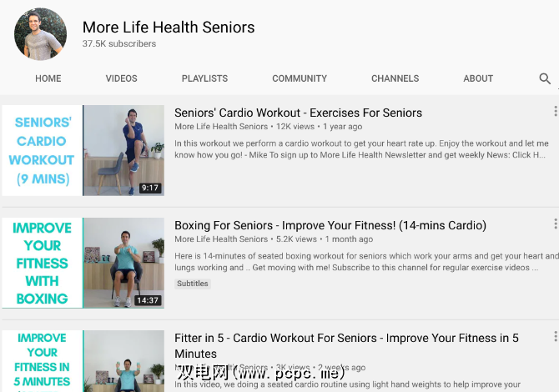Open options menu for Boxing For Seniors video
559x392 pixels.
(x=555, y=224)
